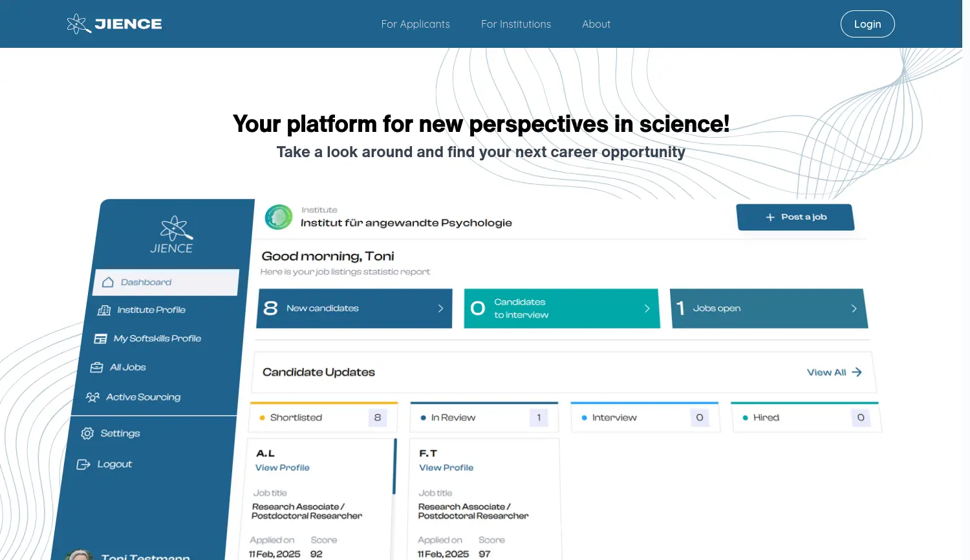
Task: Click the Settings gear icon
Action: (x=87, y=433)
